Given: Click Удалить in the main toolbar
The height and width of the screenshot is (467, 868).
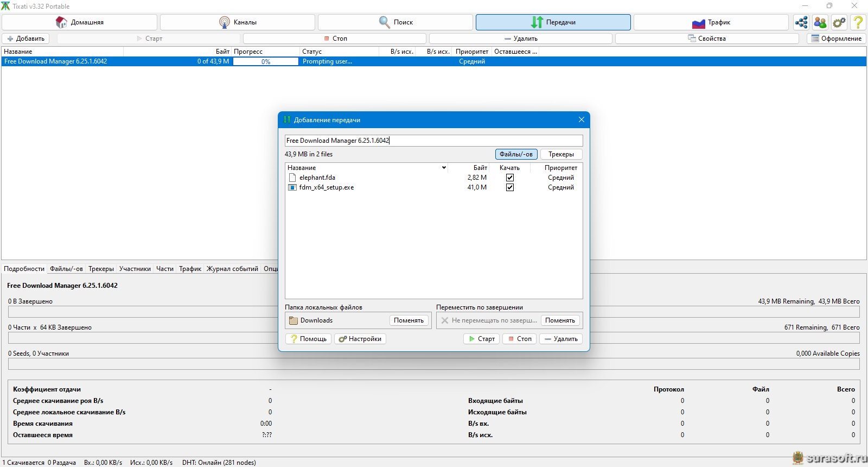Looking at the screenshot, I should 521,39.
